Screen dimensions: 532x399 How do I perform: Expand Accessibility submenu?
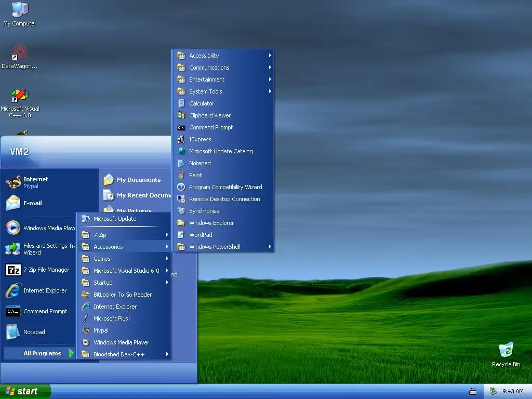click(x=223, y=56)
